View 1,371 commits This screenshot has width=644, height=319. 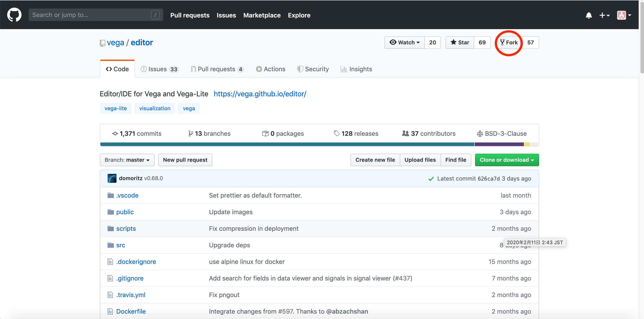click(136, 134)
